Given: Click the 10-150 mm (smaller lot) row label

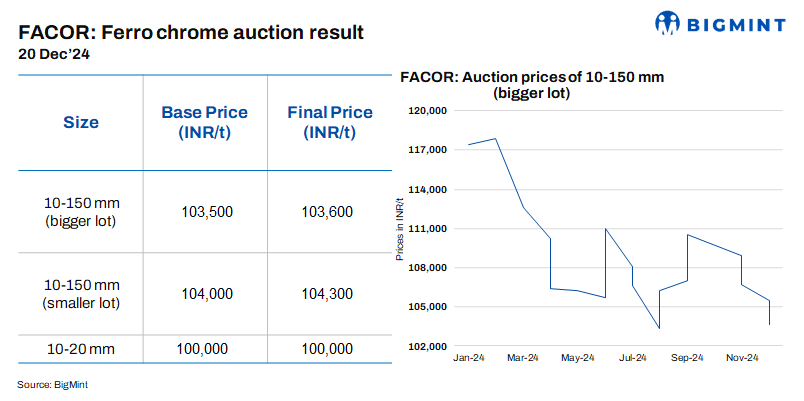Looking at the screenshot, I should (81, 294).
